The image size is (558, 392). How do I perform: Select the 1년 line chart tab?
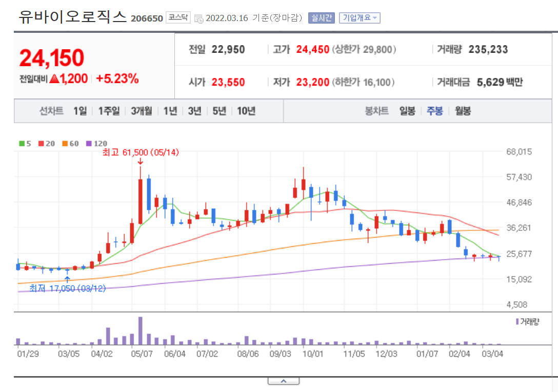click(x=170, y=111)
